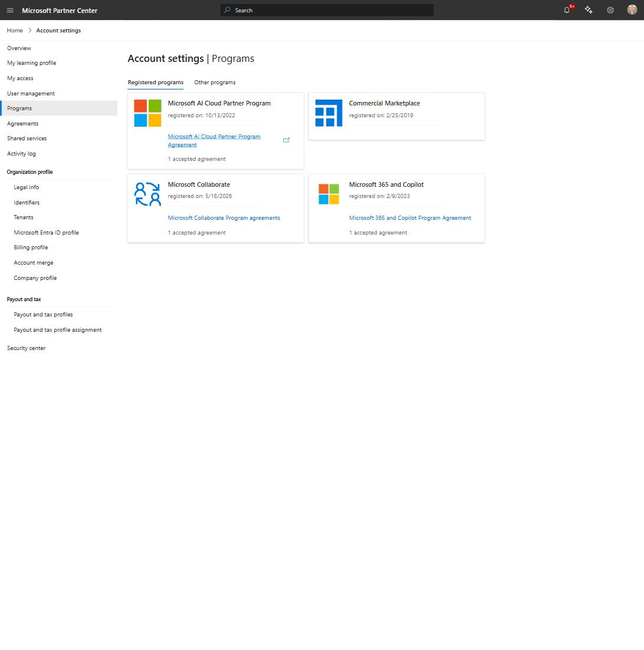This screenshot has width=644, height=650.
Task: Open Microsoft AI Cloud Partner Program Agreement link
Action: (x=214, y=140)
